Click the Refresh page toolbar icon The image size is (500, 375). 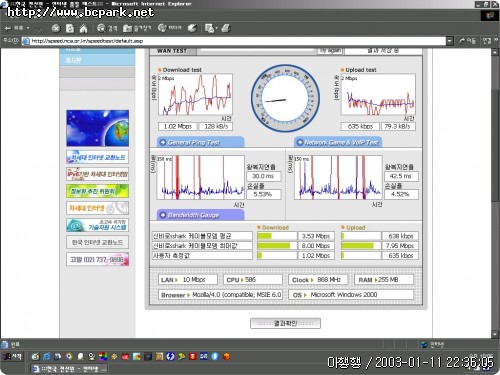70,28
